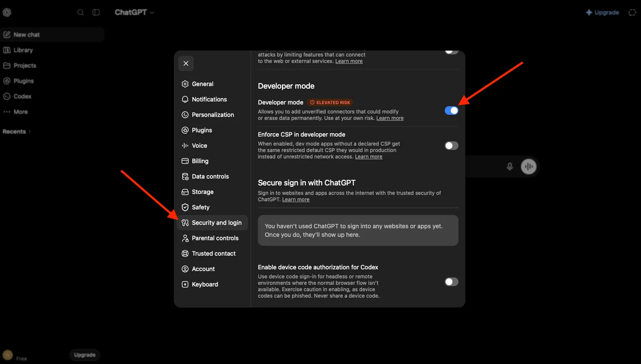Open Codex in the main sidebar
The height and width of the screenshot is (364, 641).
click(x=52, y=96)
